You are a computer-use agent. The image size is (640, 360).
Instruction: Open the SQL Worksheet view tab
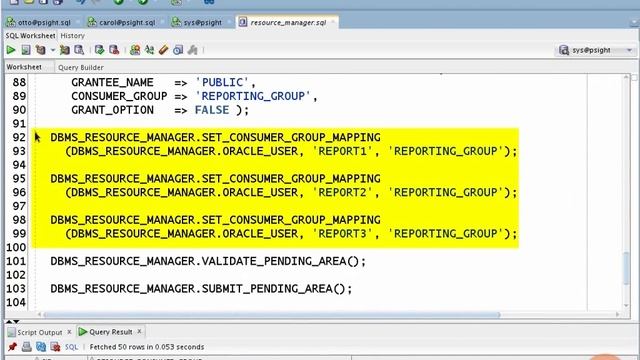click(x=30, y=36)
